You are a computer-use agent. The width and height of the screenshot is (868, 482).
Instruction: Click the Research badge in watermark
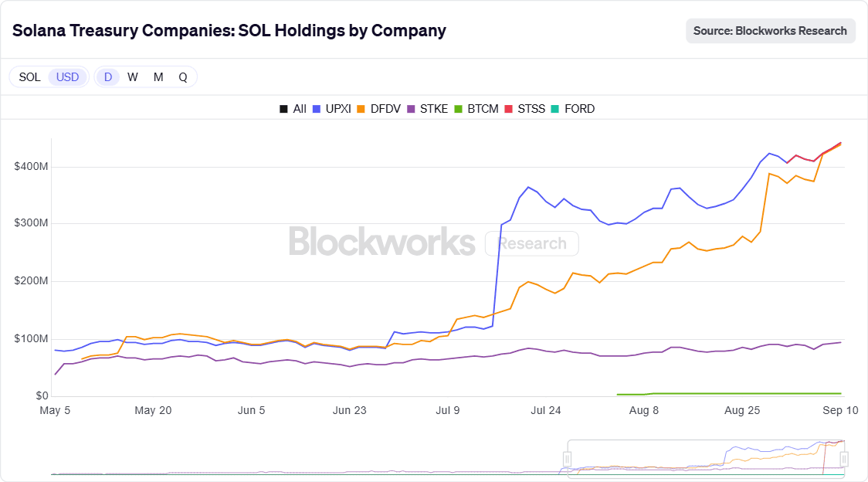point(531,243)
